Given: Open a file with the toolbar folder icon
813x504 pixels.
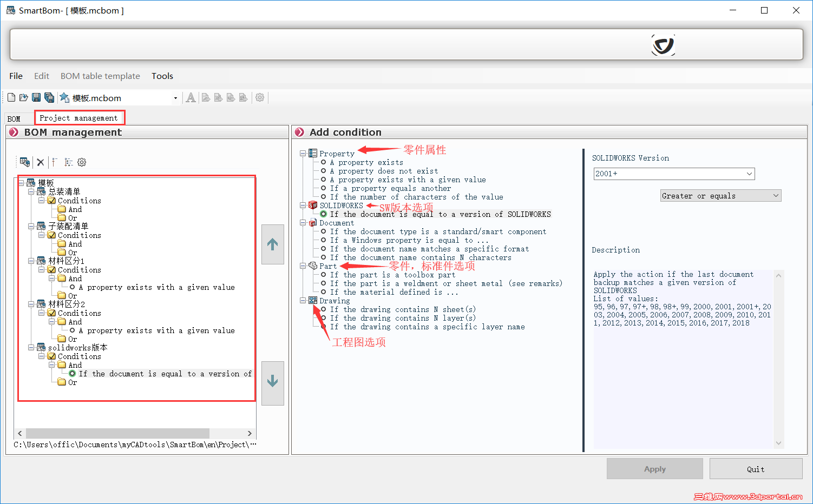Looking at the screenshot, I should (24, 97).
